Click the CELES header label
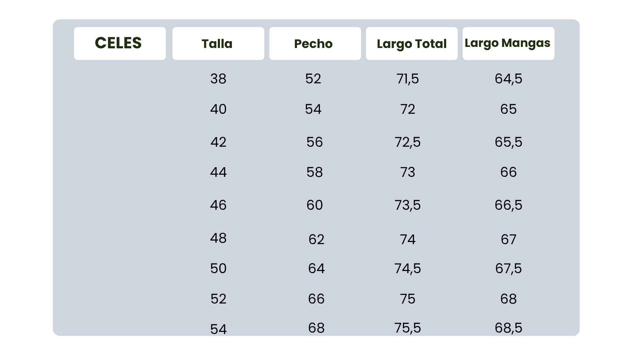 coord(118,43)
